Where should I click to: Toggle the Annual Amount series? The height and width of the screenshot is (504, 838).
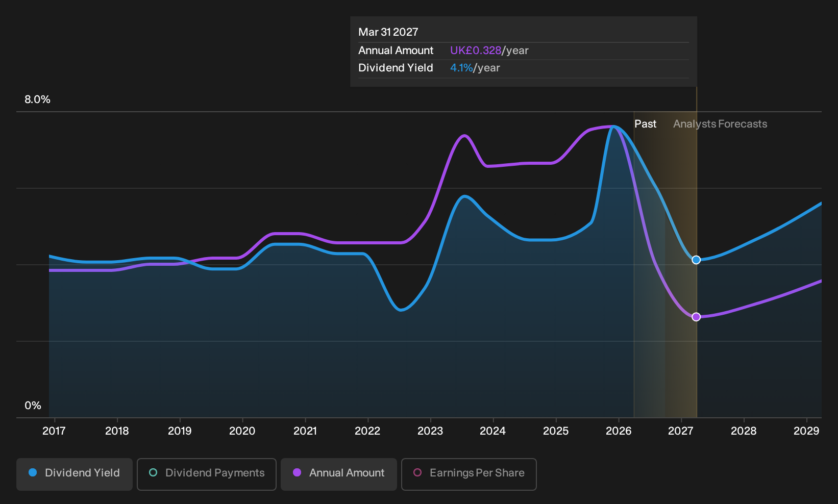pyautogui.click(x=339, y=474)
